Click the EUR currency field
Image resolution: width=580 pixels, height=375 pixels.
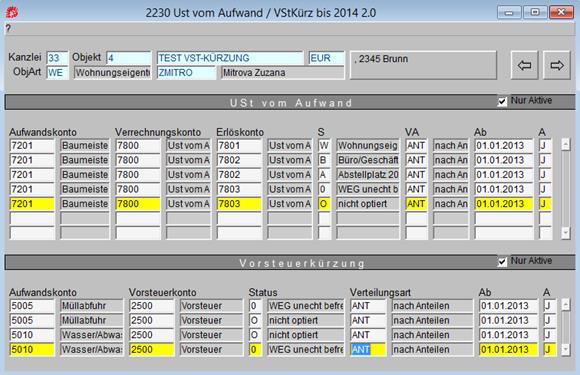[x=327, y=58]
